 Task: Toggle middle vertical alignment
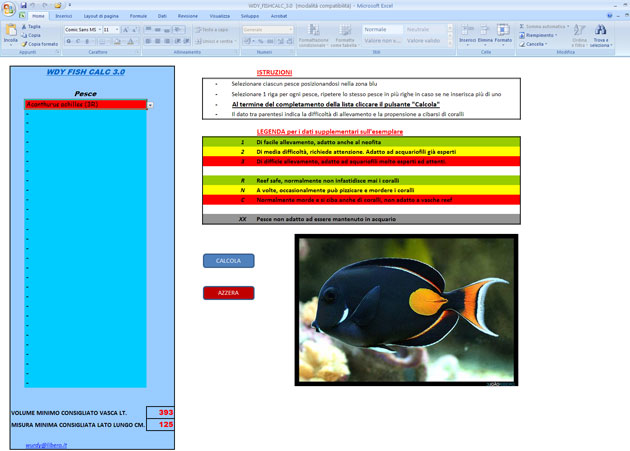pyautogui.click(x=158, y=29)
